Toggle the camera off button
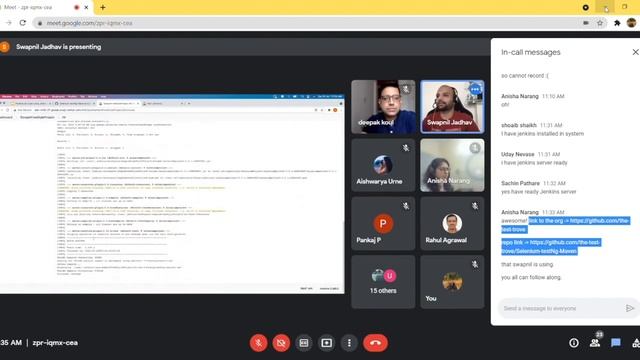This screenshot has height=360, width=640. click(281, 343)
